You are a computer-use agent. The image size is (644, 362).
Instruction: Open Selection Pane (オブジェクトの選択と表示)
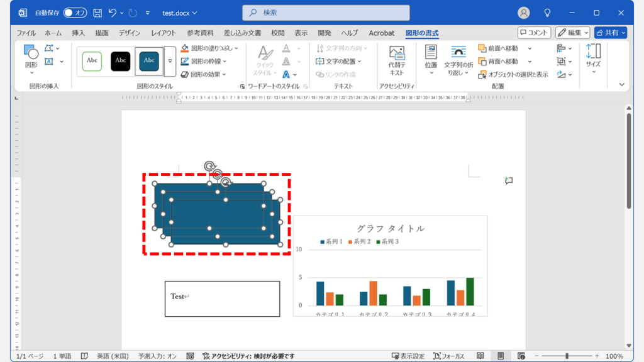pyautogui.click(x=513, y=74)
